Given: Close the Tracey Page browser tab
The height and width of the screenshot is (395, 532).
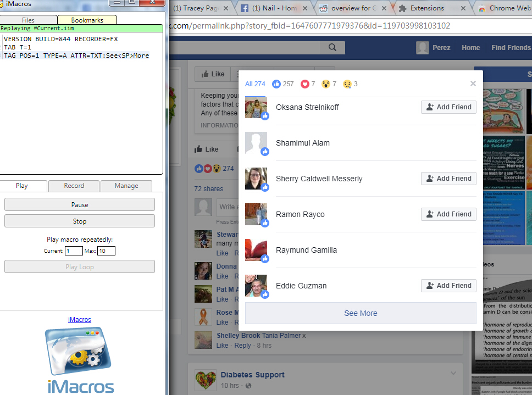Looking at the screenshot, I should (226, 8).
